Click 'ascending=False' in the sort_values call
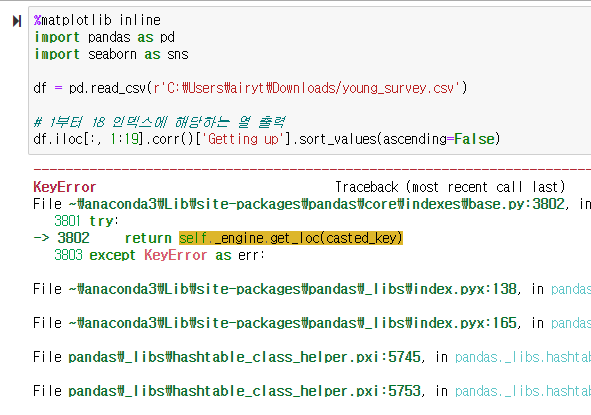The image size is (591, 415). [438, 139]
